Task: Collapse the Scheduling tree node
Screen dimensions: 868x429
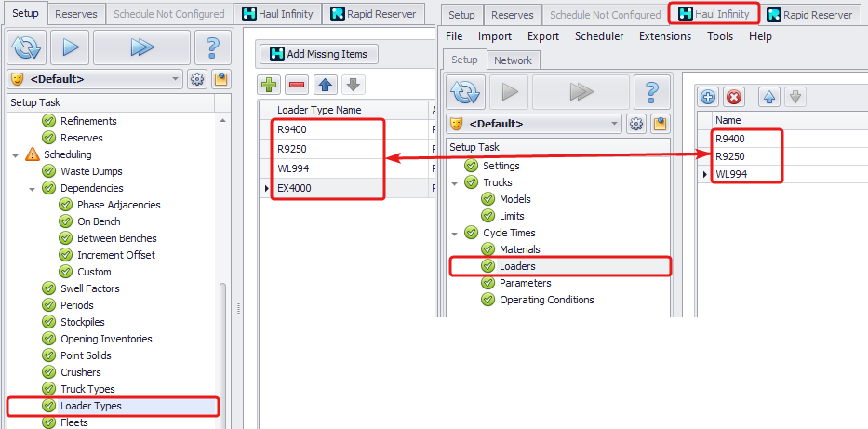Action: 15,155
